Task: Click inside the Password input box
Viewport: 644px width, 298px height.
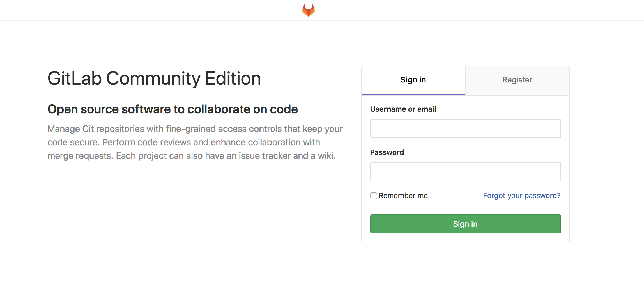Action: [x=465, y=172]
